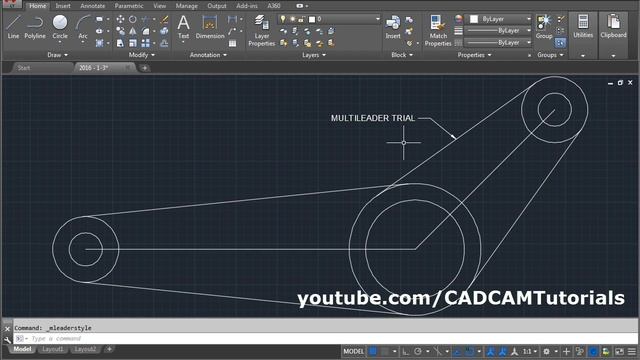This screenshot has width=640, height=360.
Task: Click the command line input field
Action: (x=325, y=338)
